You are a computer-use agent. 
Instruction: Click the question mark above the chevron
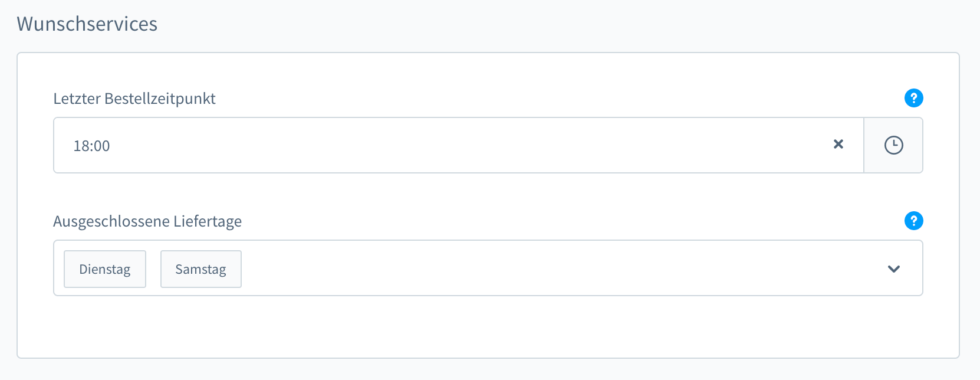click(x=913, y=221)
